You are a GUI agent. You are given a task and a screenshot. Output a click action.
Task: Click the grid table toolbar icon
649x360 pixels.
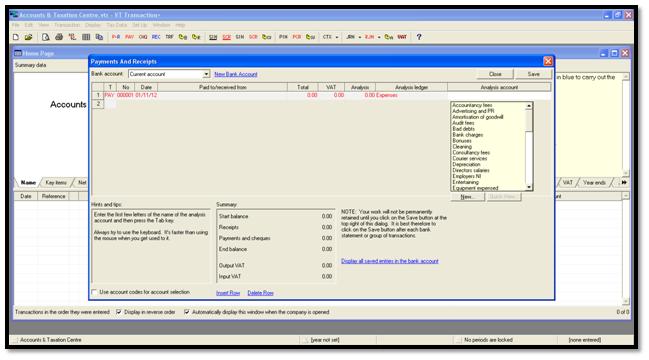(x=86, y=37)
